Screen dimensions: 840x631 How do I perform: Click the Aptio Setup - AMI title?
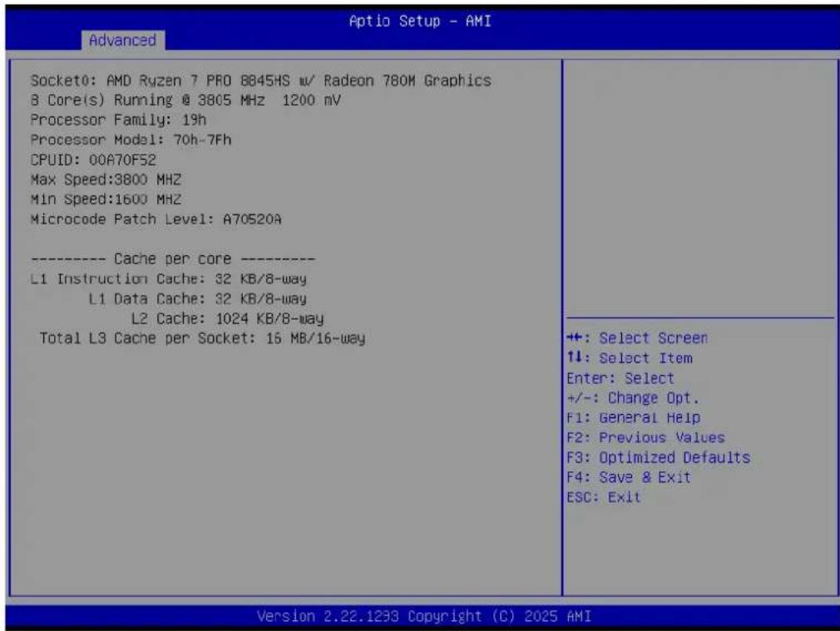coord(420,22)
